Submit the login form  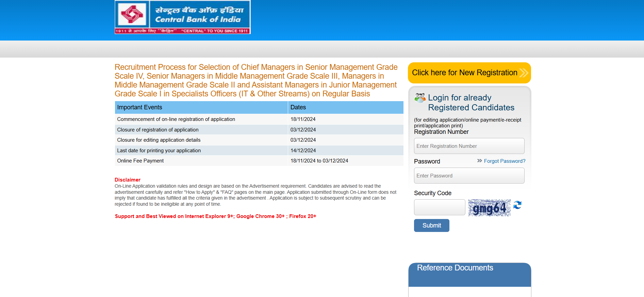432,225
